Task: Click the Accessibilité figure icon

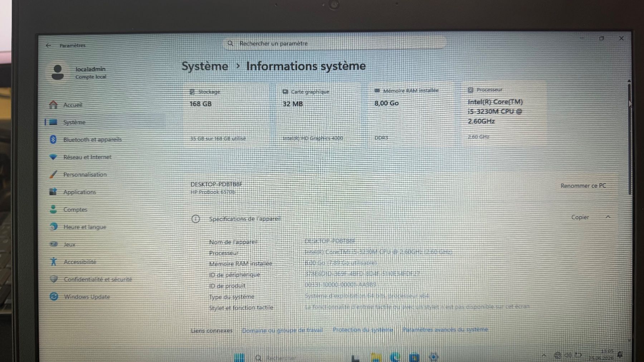Action: pyautogui.click(x=54, y=261)
